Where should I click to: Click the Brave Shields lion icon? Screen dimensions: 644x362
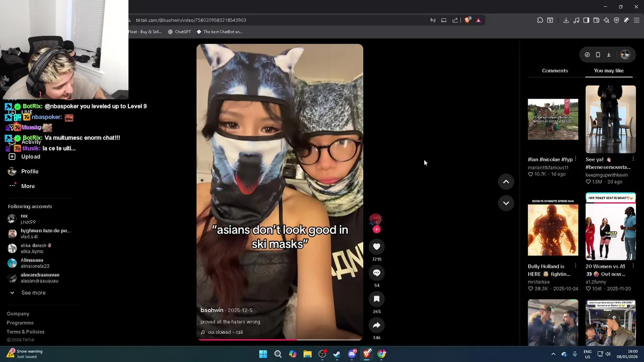tap(467, 20)
